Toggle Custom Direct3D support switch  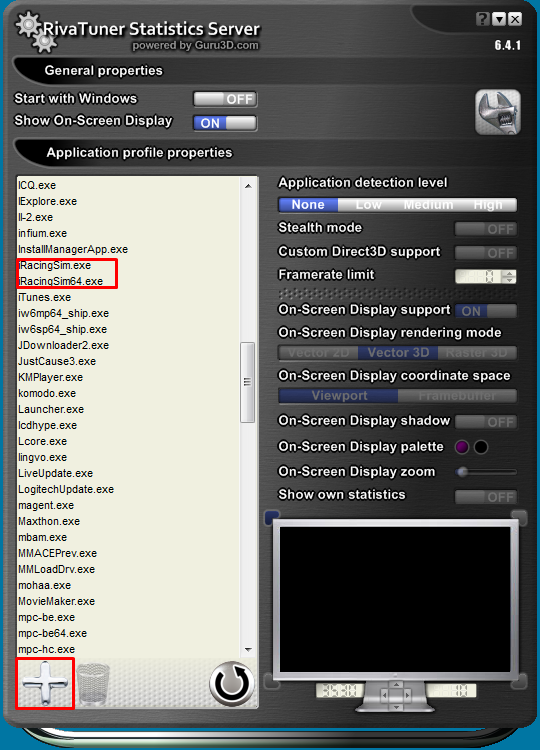click(x=485, y=252)
